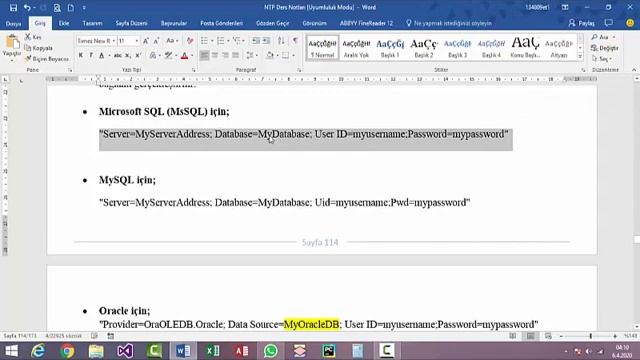Activate Biçim Boyacısı format painter
Image resolution: width=640 pixels, height=360 pixels.
tap(47, 59)
